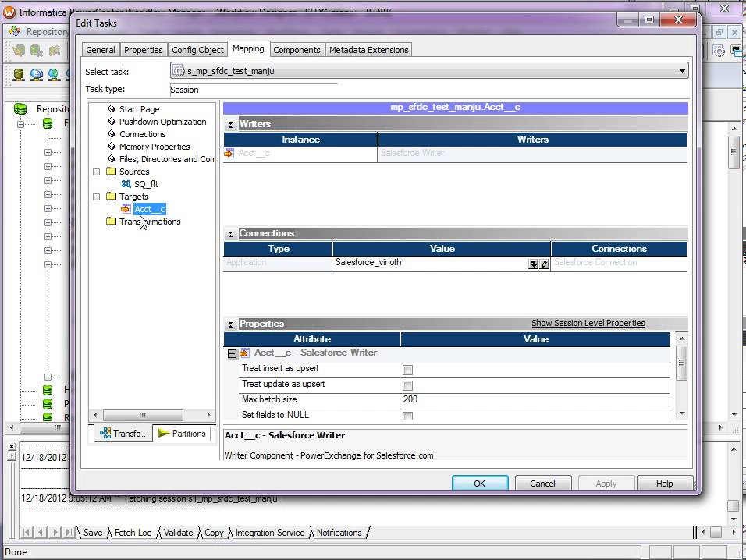Screen dimensions: 746x560
Task: Click the Targets folder icon
Action: point(112,196)
